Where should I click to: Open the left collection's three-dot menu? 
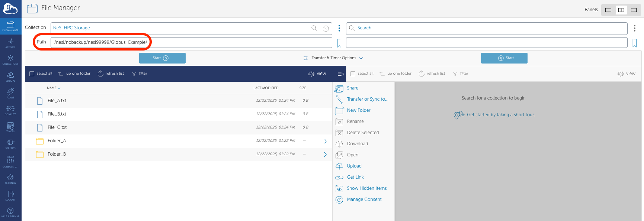(x=339, y=28)
